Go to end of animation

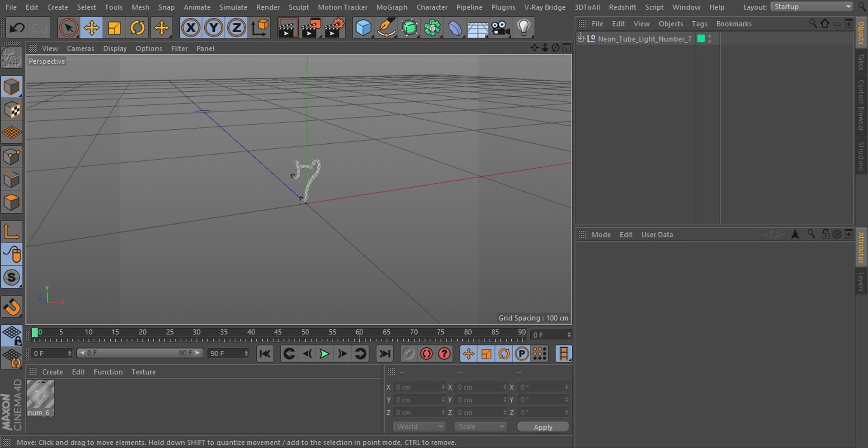pos(384,354)
